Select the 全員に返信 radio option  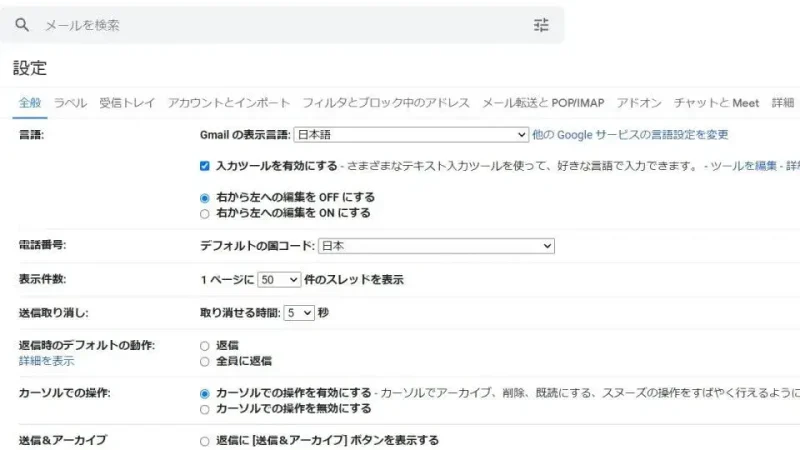pos(205,361)
